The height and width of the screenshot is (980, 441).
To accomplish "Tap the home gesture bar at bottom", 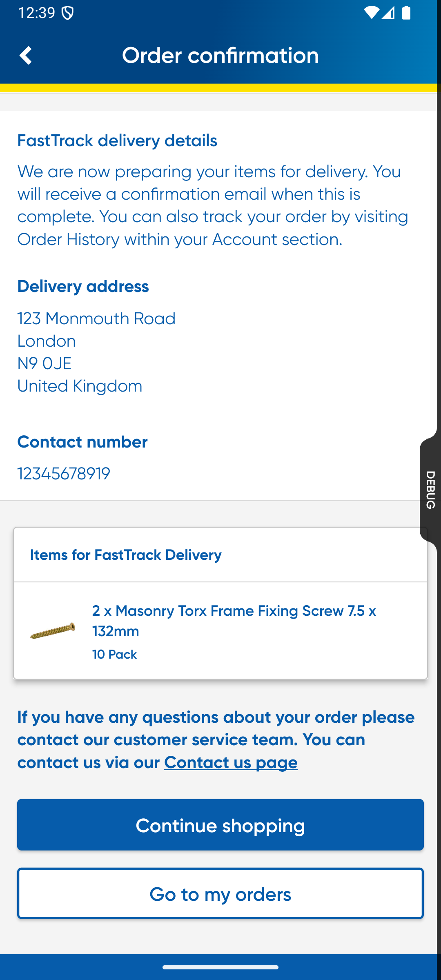I will 220,967.
